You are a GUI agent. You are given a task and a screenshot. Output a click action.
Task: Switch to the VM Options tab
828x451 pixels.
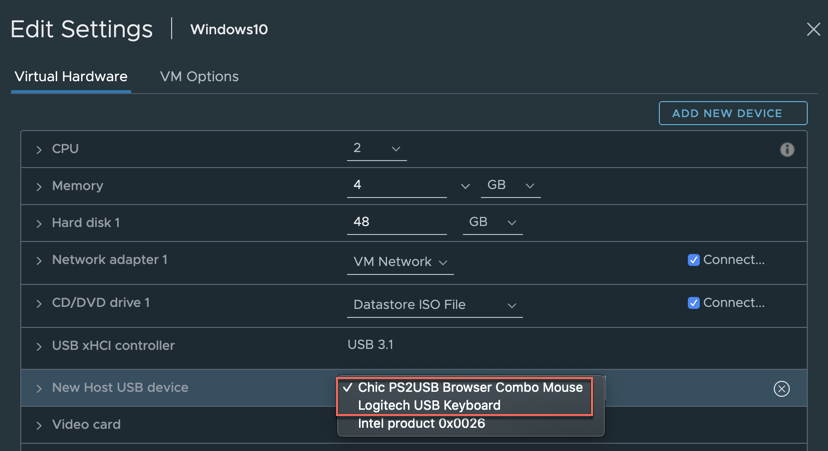pos(199,77)
